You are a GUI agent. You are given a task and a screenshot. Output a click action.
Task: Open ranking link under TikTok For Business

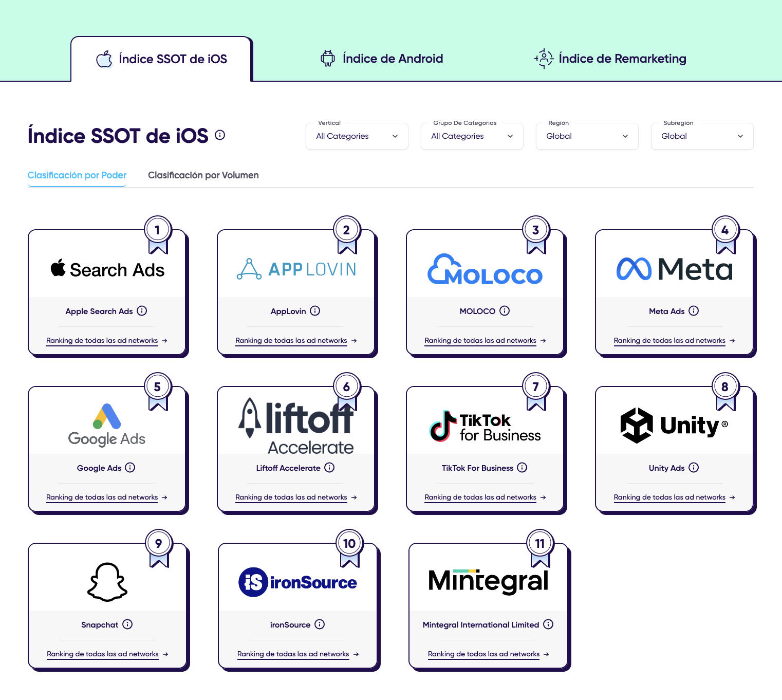tap(485, 498)
